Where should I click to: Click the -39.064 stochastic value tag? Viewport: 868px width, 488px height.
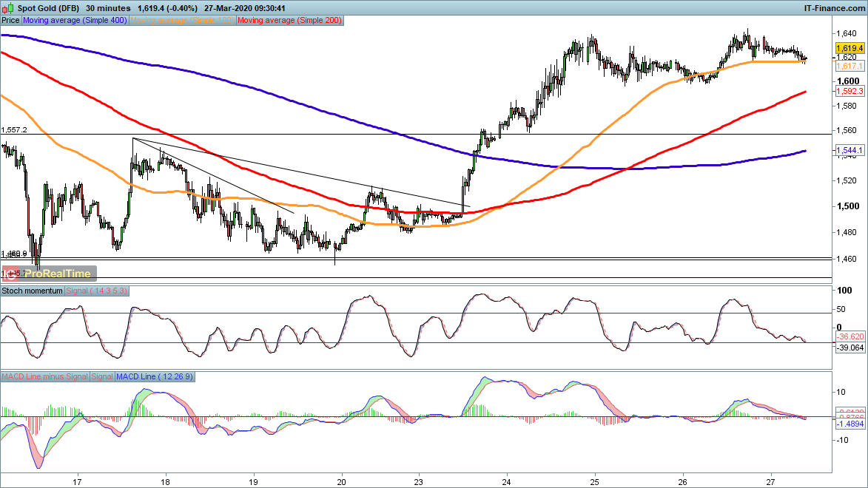[850, 348]
